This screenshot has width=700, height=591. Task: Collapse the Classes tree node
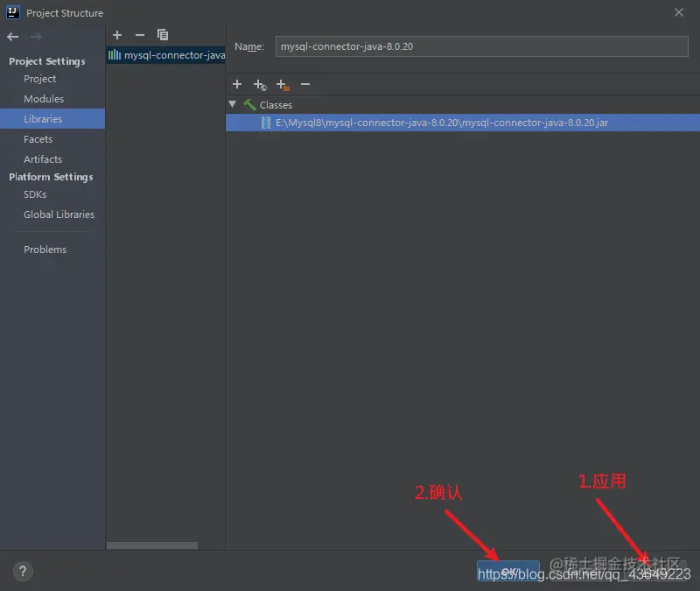pos(233,104)
